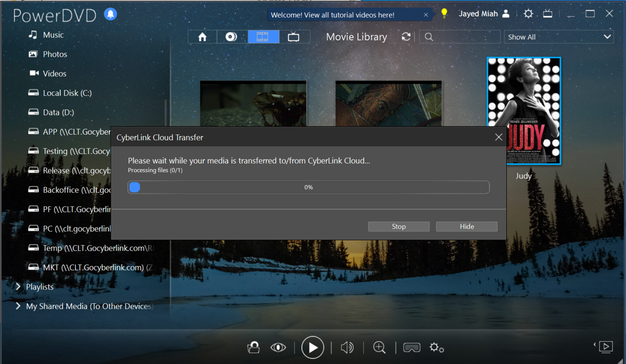This screenshot has height=364, width=626.
Task: Hide the Cloud Transfer dialog
Action: pyautogui.click(x=467, y=227)
